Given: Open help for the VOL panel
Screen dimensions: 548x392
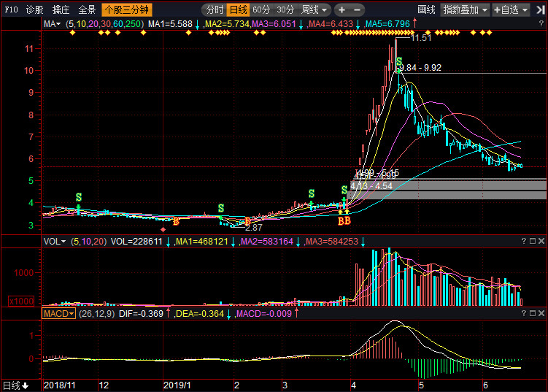Looking at the screenshot, I should (523, 241).
